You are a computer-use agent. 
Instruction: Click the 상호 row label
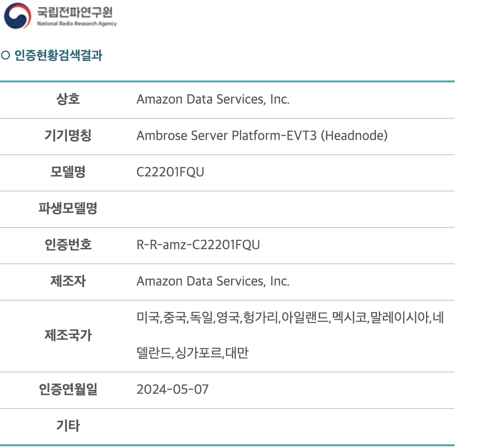[x=68, y=99]
